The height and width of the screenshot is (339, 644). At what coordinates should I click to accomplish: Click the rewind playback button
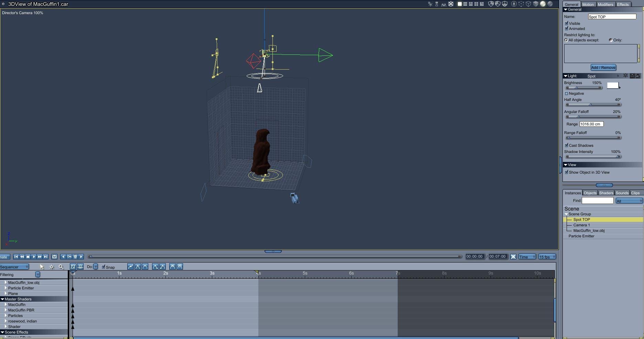22,257
